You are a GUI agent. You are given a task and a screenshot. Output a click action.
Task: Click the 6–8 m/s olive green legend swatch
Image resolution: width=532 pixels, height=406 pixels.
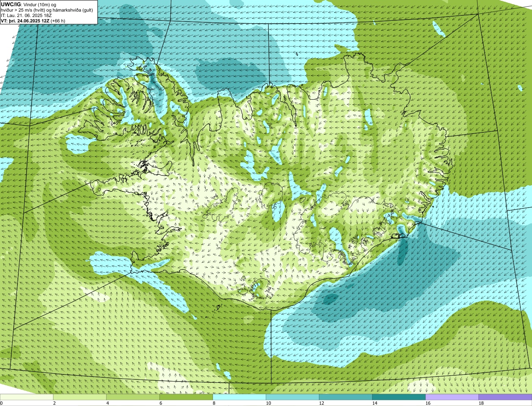186,397
